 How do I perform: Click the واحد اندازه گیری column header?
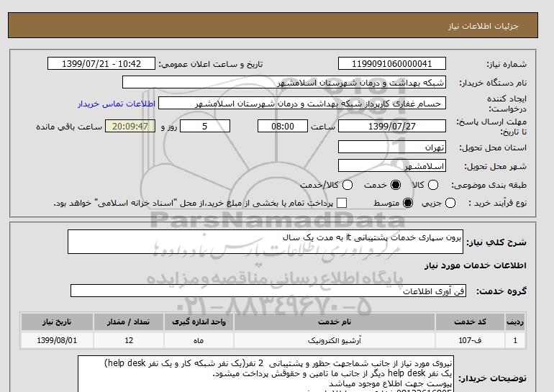[199, 322]
